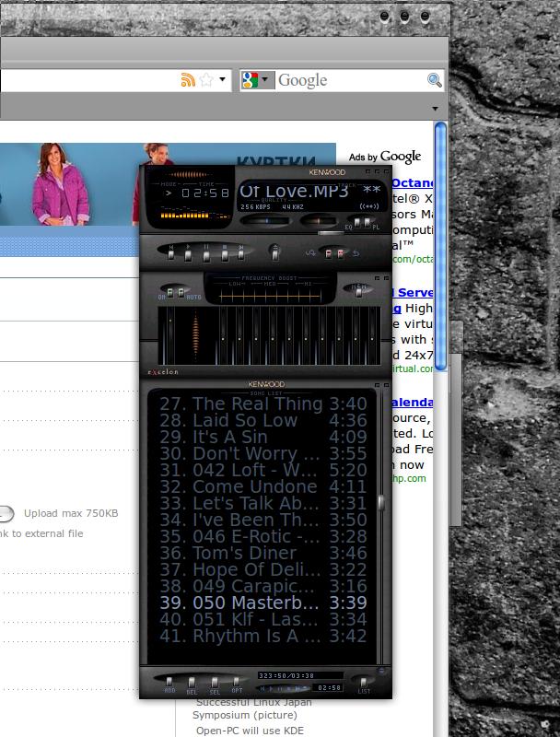The image size is (560, 737).
Task: Click the ADD button in the playlist
Action: pyautogui.click(x=169, y=684)
